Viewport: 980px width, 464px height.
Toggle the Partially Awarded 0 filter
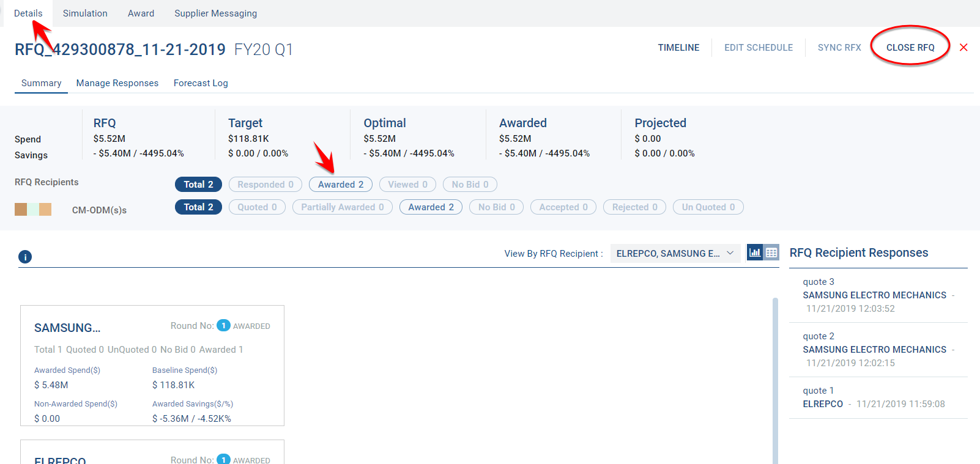pyautogui.click(x=342, y=207)
